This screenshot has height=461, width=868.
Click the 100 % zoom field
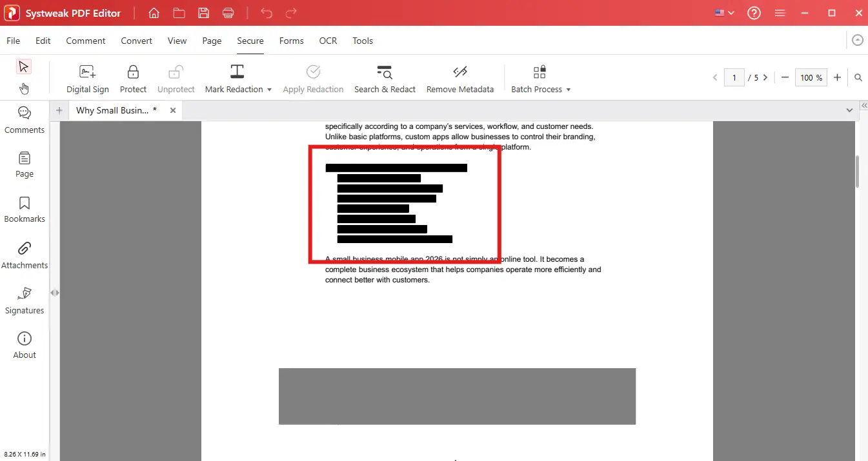point(811,77)
